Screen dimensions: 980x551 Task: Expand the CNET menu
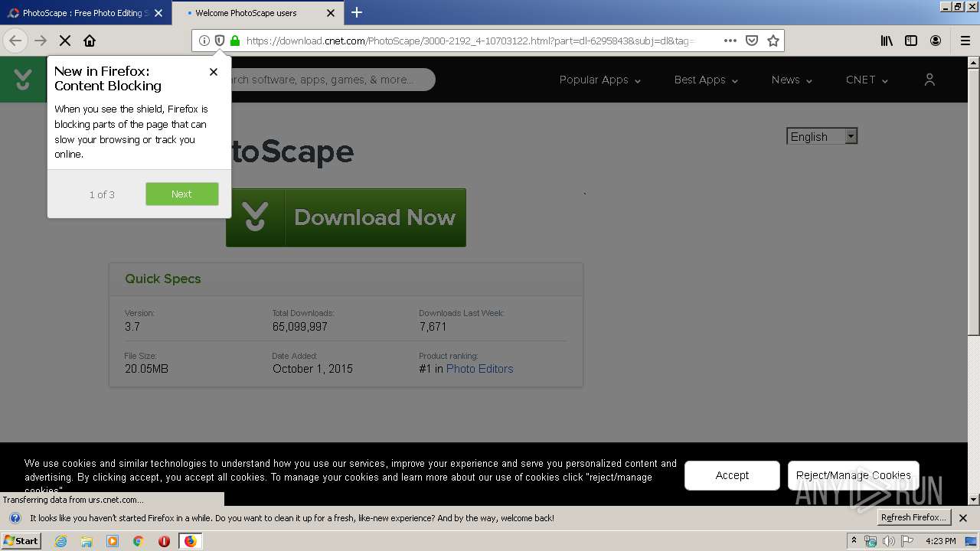pyautogui.click(x=867, y=80)
